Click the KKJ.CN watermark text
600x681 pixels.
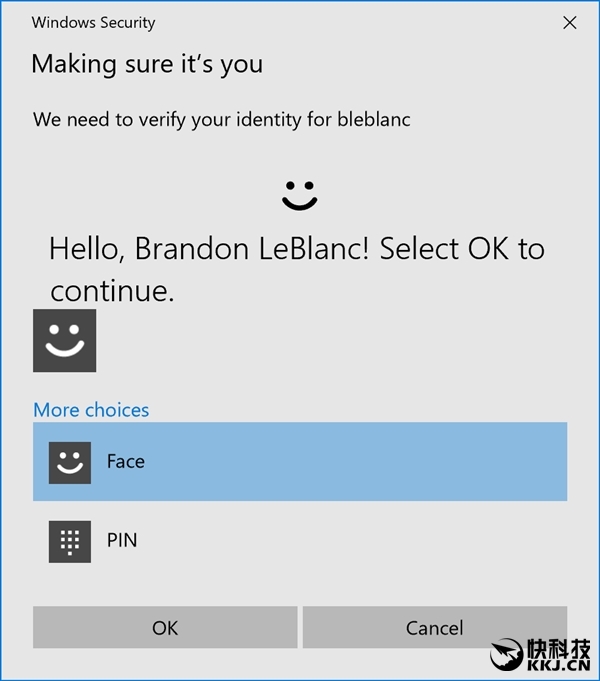click(564, 667)
